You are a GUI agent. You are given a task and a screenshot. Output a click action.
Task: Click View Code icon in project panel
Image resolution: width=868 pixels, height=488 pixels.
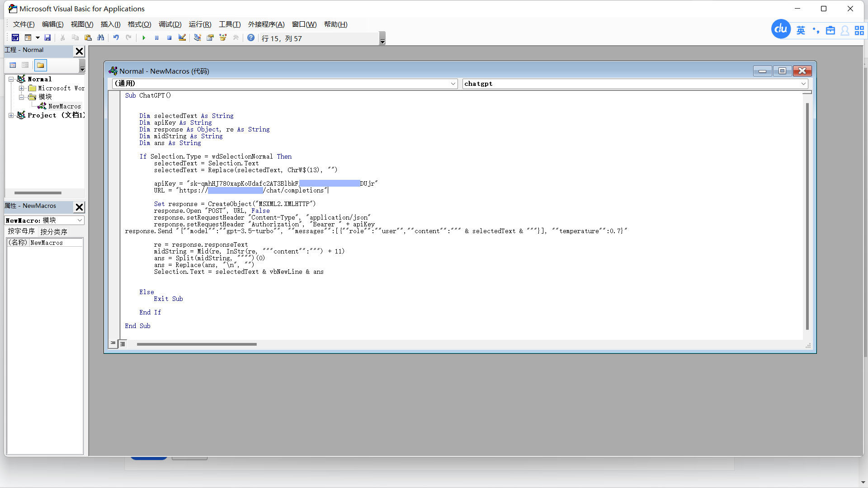[x=13, y=66]
